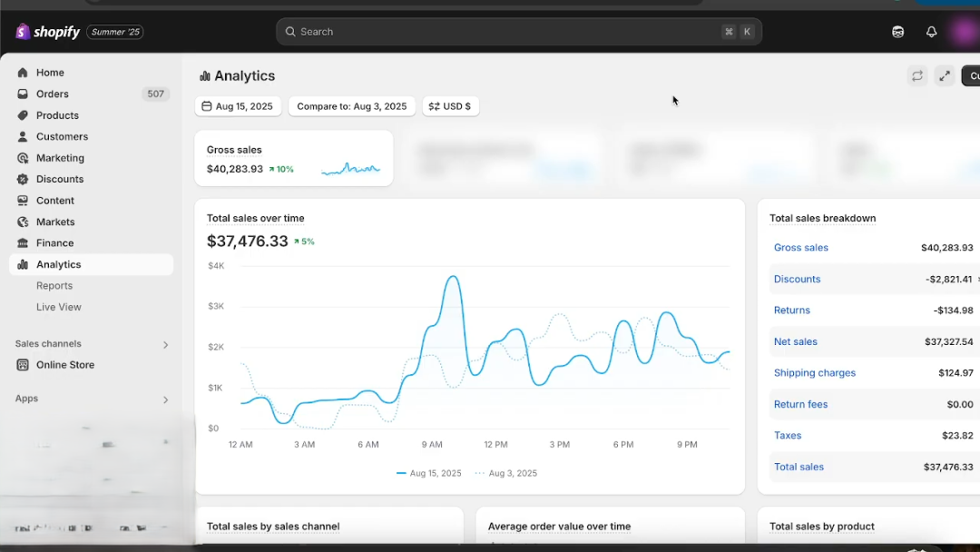Click the Home icon in sidebar
This screenshot has width=980, height=552.
point(23,73)
